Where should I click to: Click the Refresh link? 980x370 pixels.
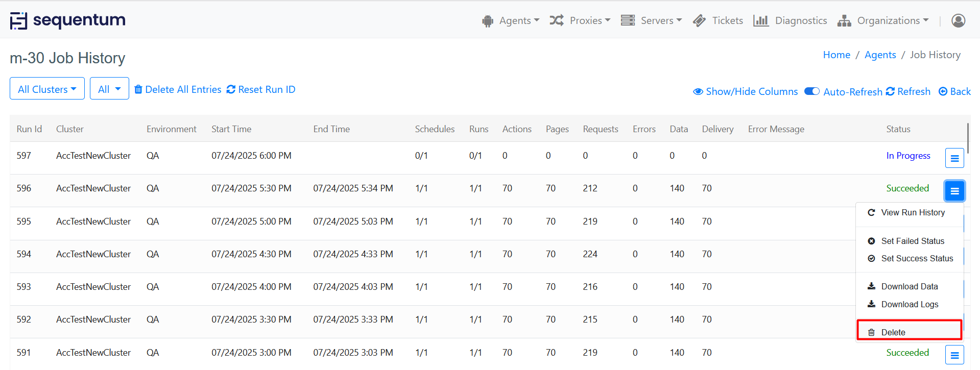[908, 91]
